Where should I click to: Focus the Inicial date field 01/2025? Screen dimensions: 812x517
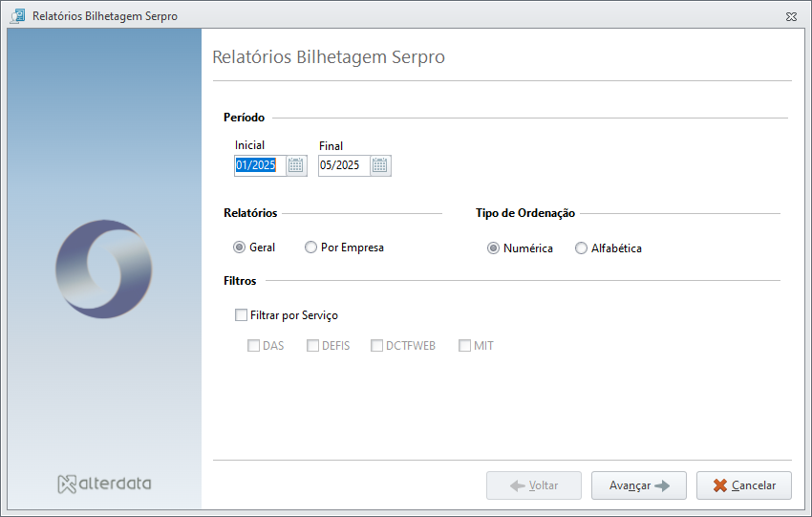pyautogui.click(x=260, y=165)
